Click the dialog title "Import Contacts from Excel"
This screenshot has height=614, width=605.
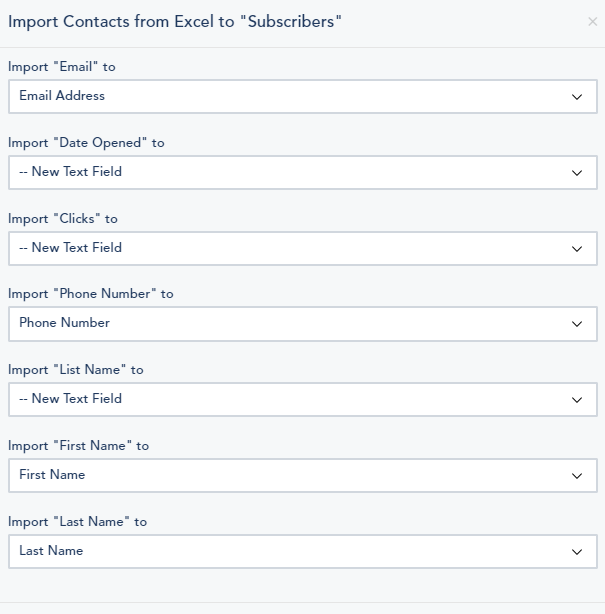point(175,22)
